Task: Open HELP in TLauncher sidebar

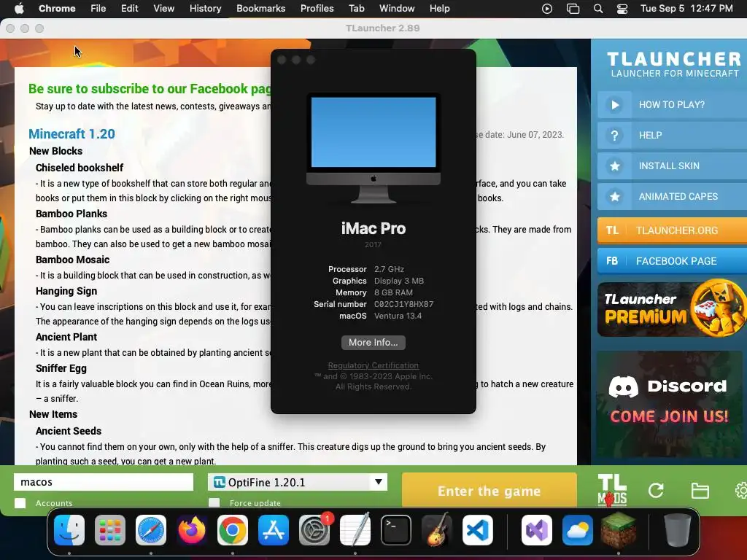Action: pyautogui.click(x=672, y=135)
